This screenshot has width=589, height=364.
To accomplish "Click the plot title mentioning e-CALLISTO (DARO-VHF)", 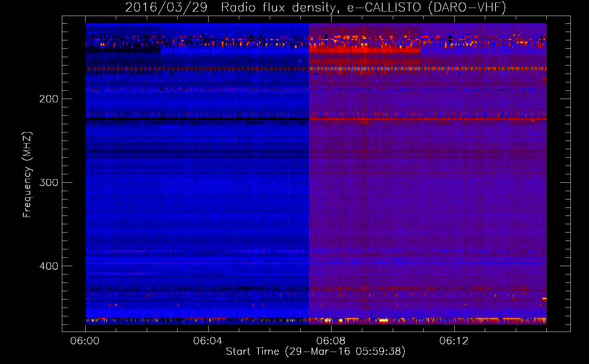I will point(316,7).
